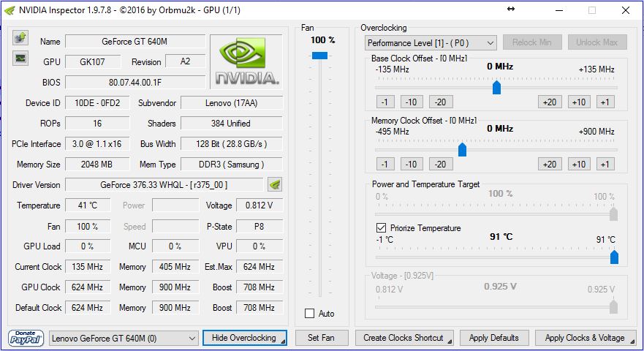
Task: Decrease Base Clock Offset with -20 button
Action: coord(441,102)
